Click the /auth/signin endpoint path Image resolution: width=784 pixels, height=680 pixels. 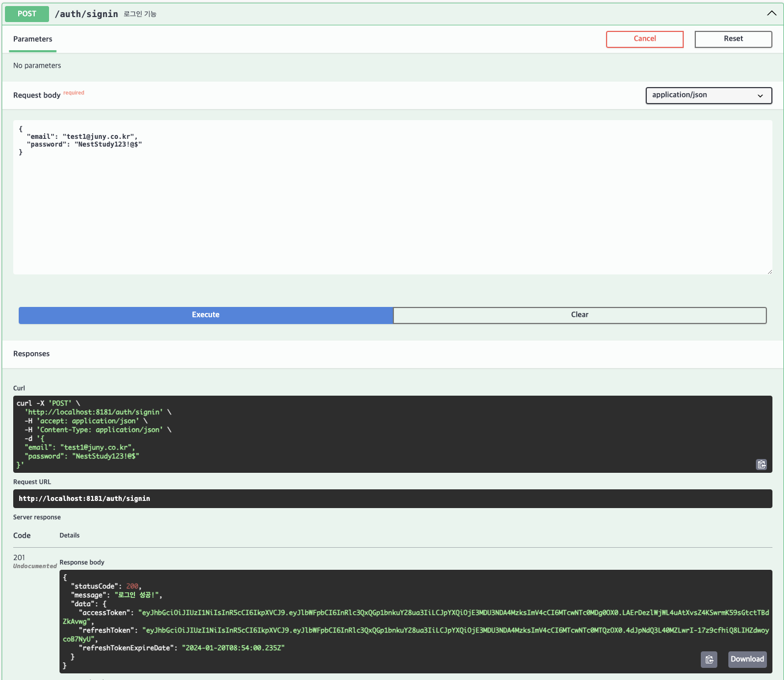point(86,14)
